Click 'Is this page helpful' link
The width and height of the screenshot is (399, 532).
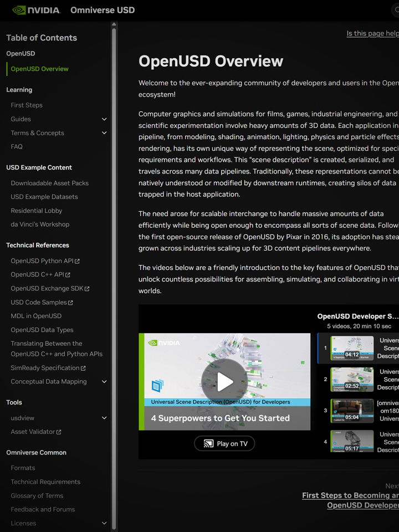(372, 33)
